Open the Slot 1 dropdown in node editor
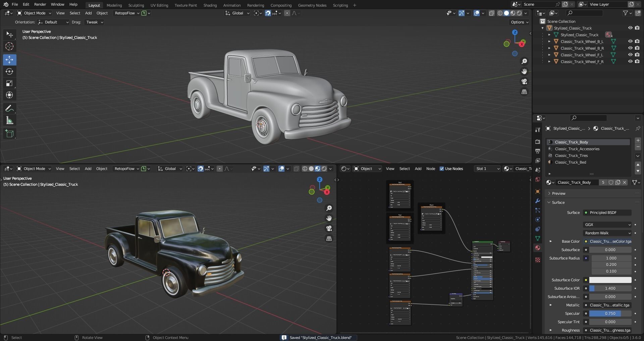This screenshot has height=341, width=644. [487, 169]
